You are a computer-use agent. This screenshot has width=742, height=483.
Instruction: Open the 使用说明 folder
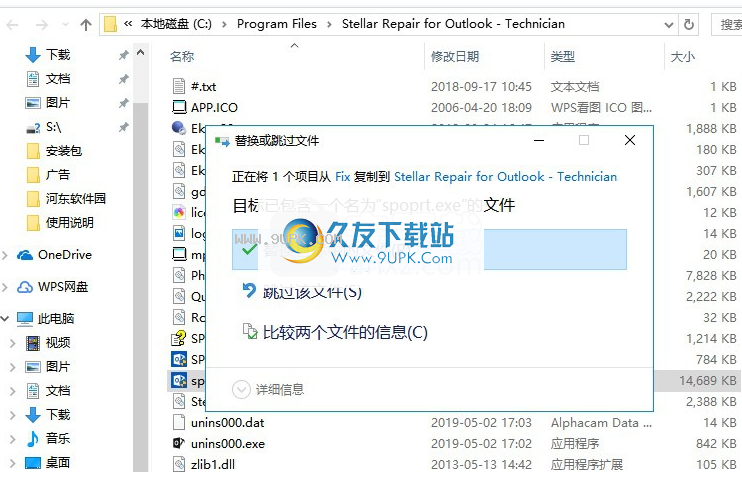(x=60, y=222)
